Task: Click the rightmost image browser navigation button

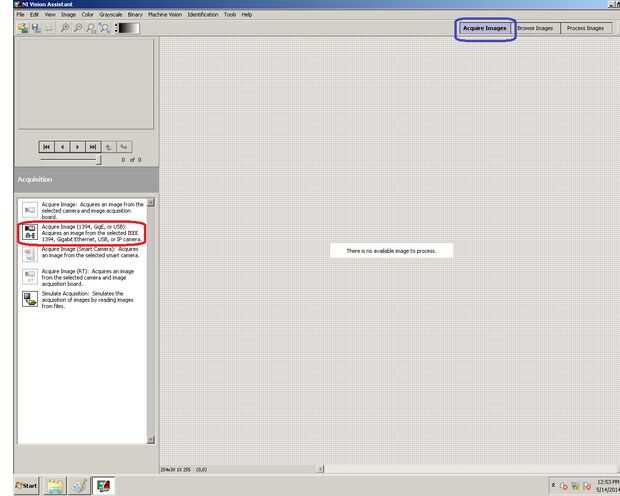Action: (x=124, y=147)
